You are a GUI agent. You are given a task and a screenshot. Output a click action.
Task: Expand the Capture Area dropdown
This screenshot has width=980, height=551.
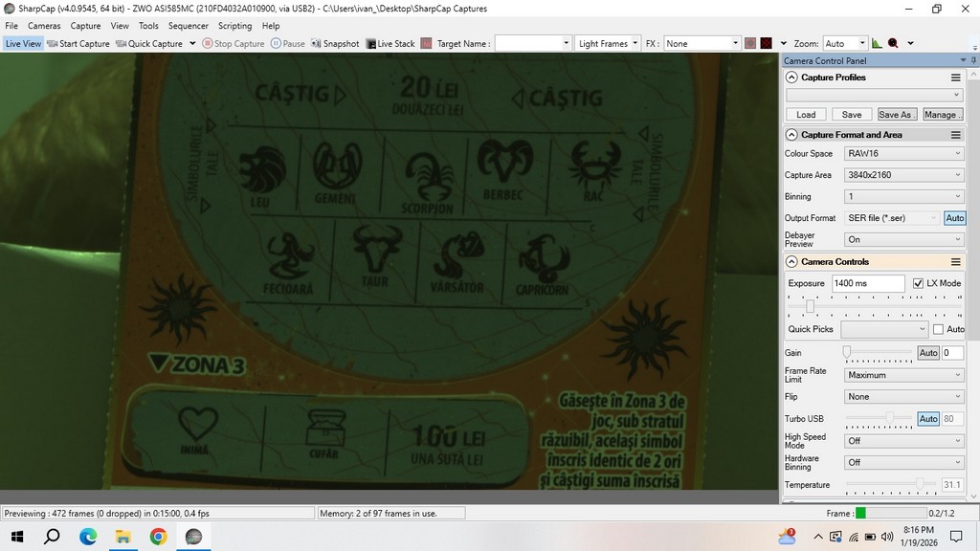tap(902, 175)
